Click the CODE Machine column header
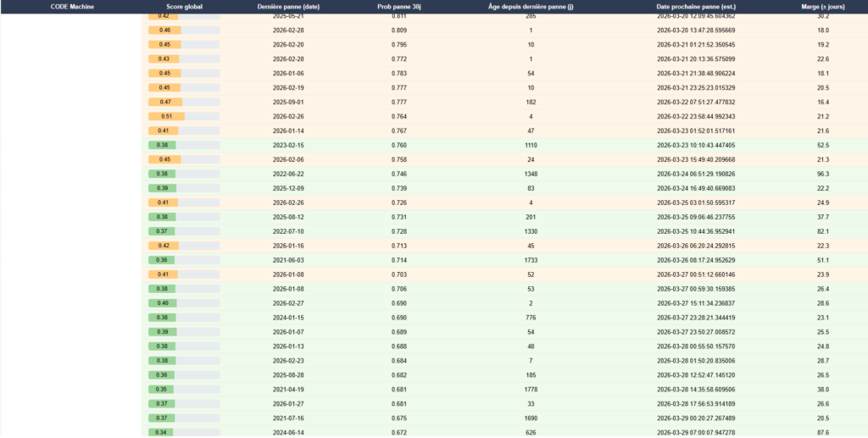Screen dimensions: 868x438 click(72, 6)
